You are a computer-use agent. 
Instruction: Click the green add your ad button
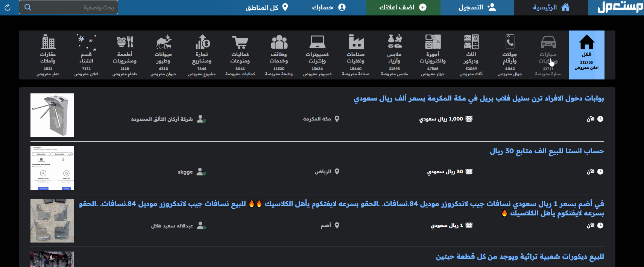[403, 8]
